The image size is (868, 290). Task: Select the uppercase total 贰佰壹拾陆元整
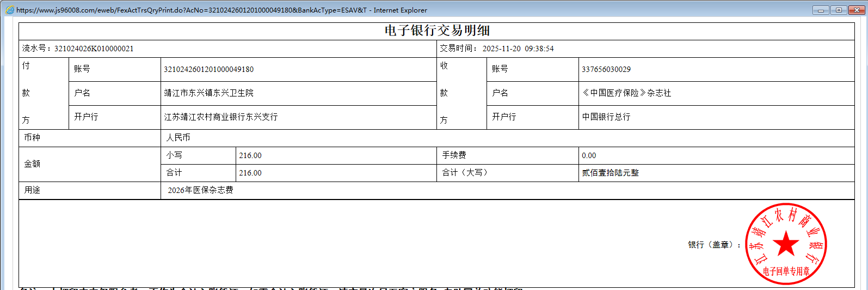(610, 173)
